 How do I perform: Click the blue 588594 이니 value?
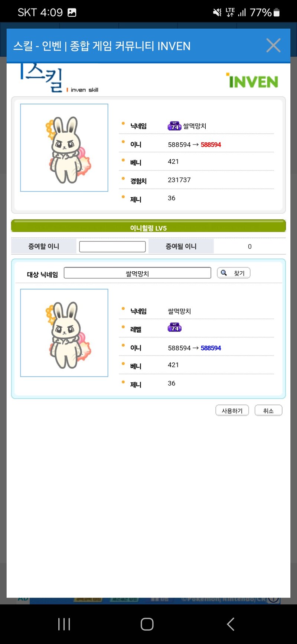pos(211,348)
